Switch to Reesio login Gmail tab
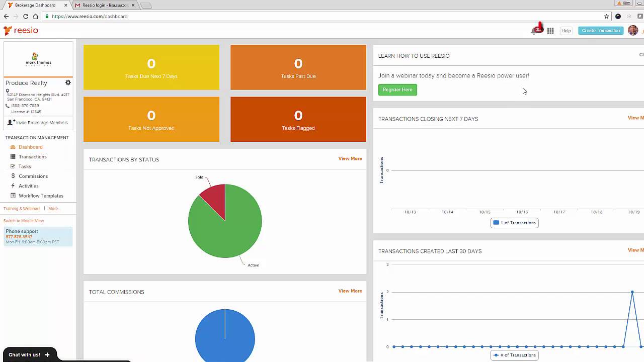Viewport: 644px width, 362px height. click(104, 5)
